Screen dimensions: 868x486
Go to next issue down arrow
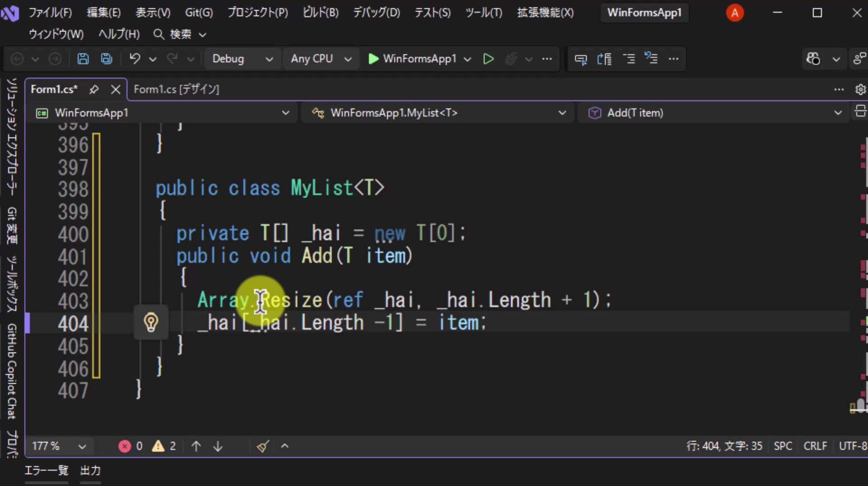coord(218,446)
